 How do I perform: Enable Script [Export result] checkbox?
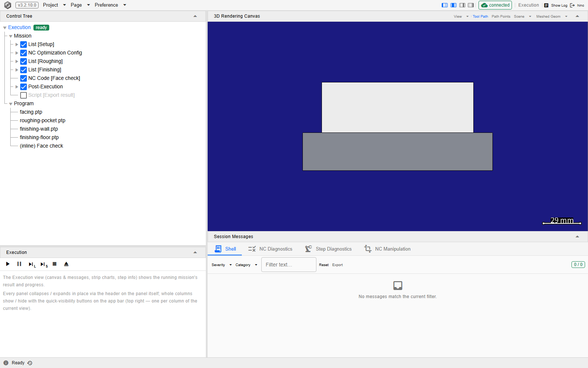point(24,95)
